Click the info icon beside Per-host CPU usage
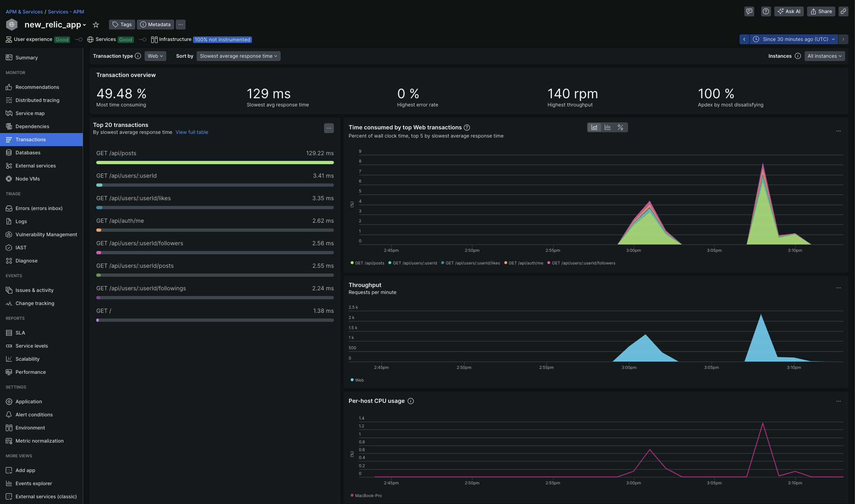This screenshot has width=855, height=504. click(x=410, y=401)
